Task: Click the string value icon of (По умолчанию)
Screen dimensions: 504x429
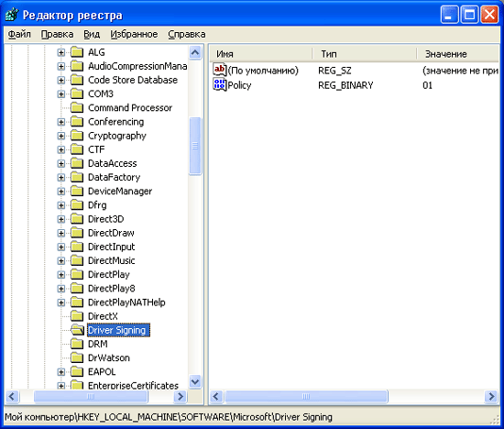Action: tap(220, 70)
